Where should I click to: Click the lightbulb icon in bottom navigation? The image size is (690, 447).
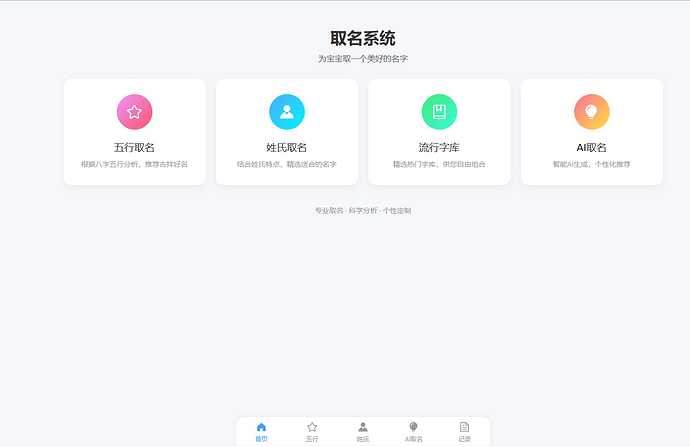414,427
